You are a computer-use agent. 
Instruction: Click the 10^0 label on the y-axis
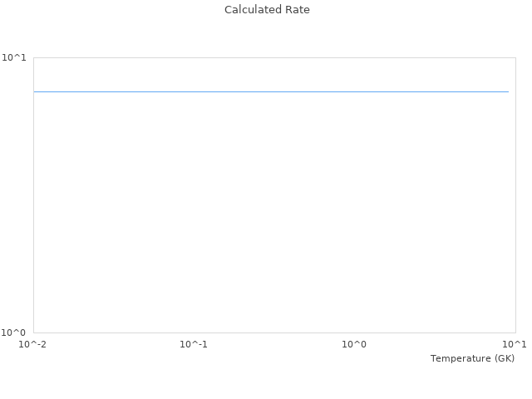[x=14, y=332]
